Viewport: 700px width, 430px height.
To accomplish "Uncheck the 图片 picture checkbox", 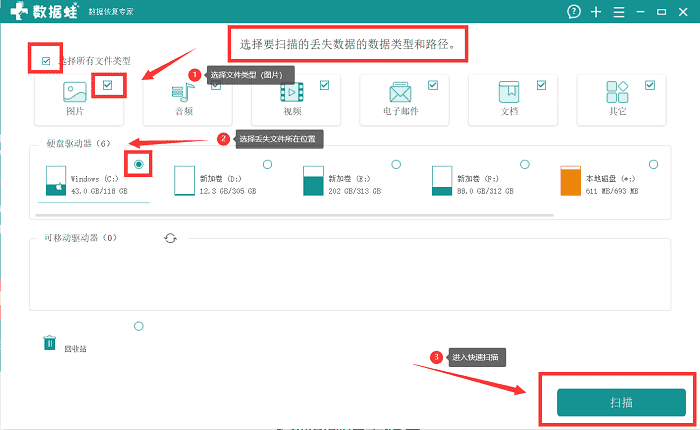I will (x=107, y=85).
